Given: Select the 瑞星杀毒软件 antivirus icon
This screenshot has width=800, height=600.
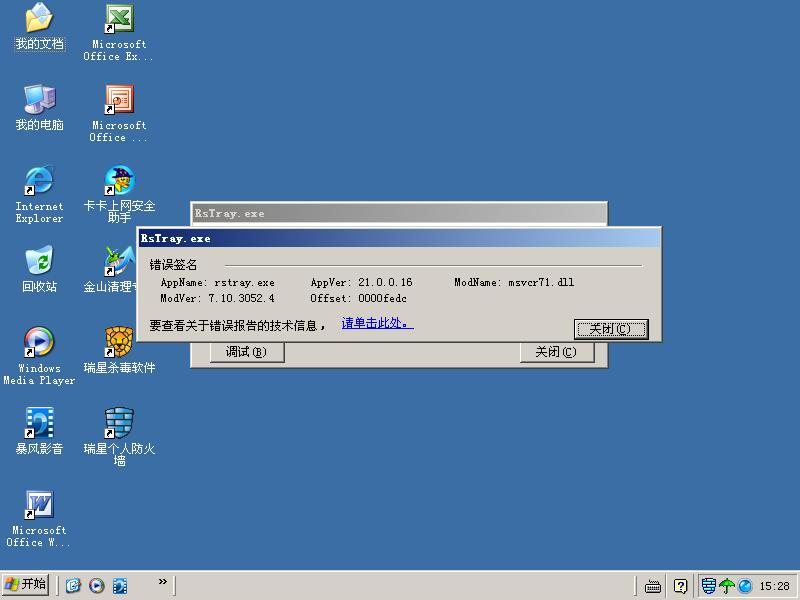Looking at the screenshot, I should pos(120,343).
